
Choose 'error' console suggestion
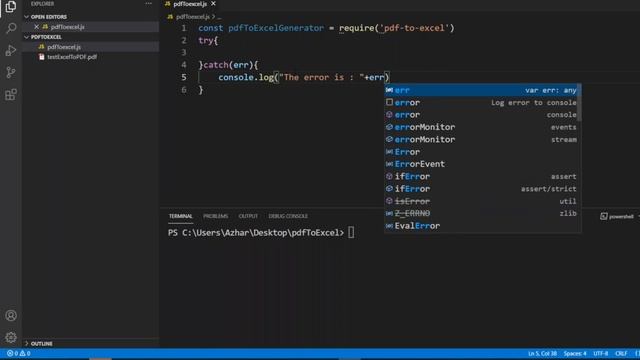coord(481,115)
